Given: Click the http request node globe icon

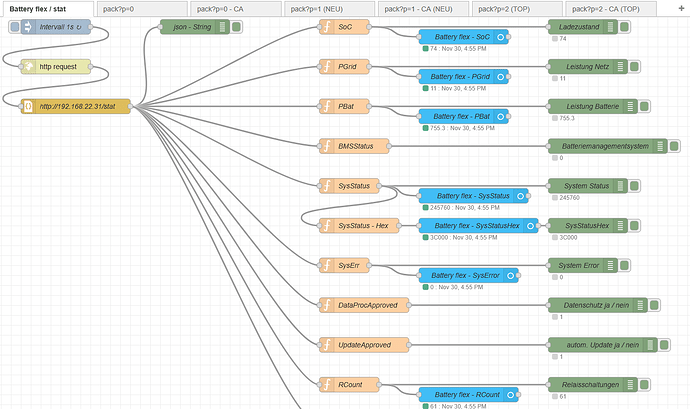Looking at the screenshot, I should pos(28,66).
